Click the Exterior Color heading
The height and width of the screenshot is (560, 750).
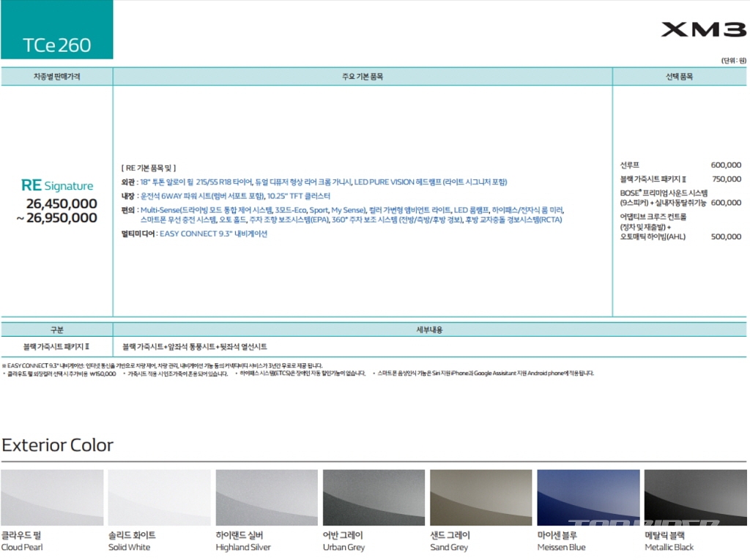click(x=57, y=445)
